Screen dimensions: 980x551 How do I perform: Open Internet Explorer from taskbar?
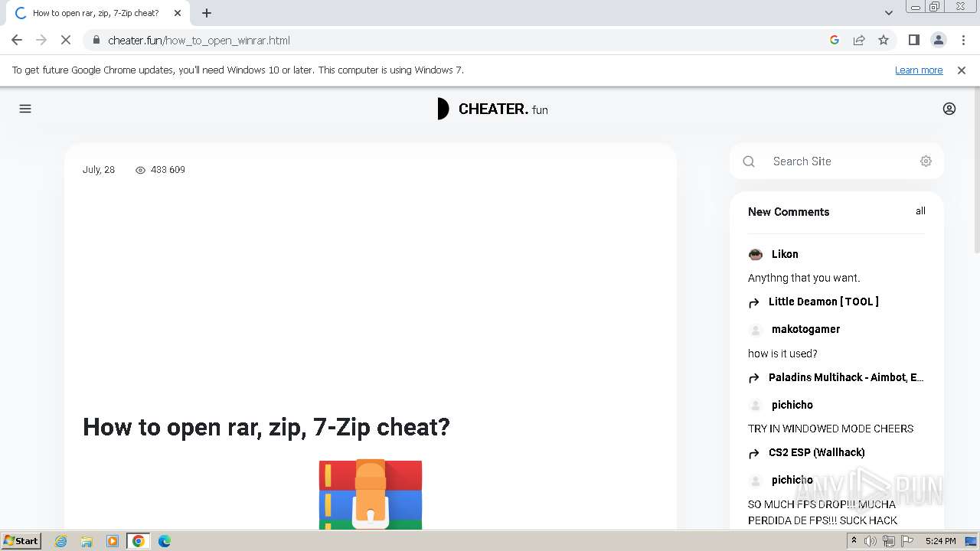[61, 541]
